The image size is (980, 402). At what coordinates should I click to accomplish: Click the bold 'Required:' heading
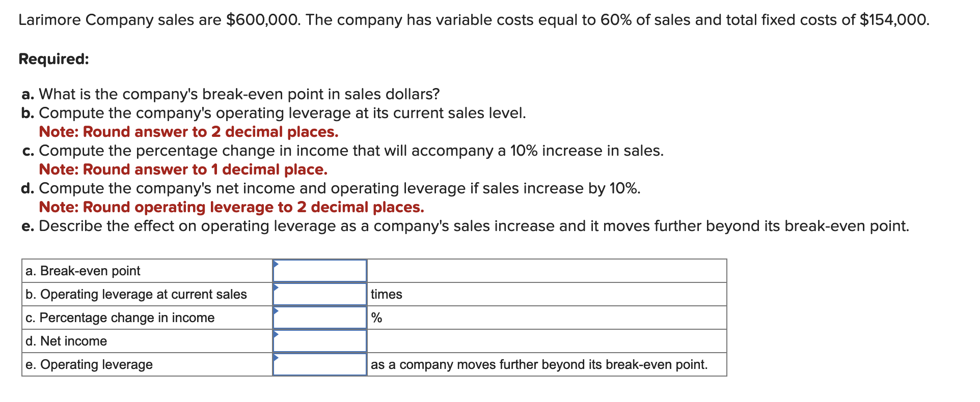[x=52, y=60]
